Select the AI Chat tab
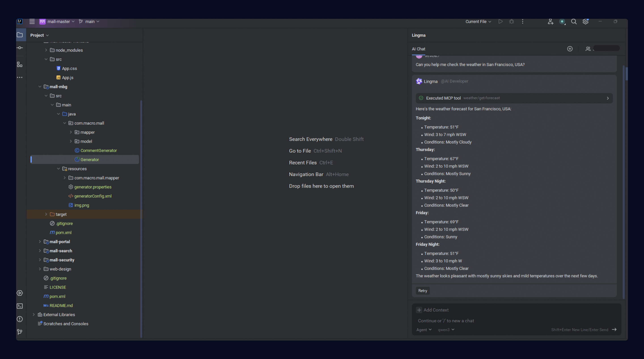 (419, 49)
